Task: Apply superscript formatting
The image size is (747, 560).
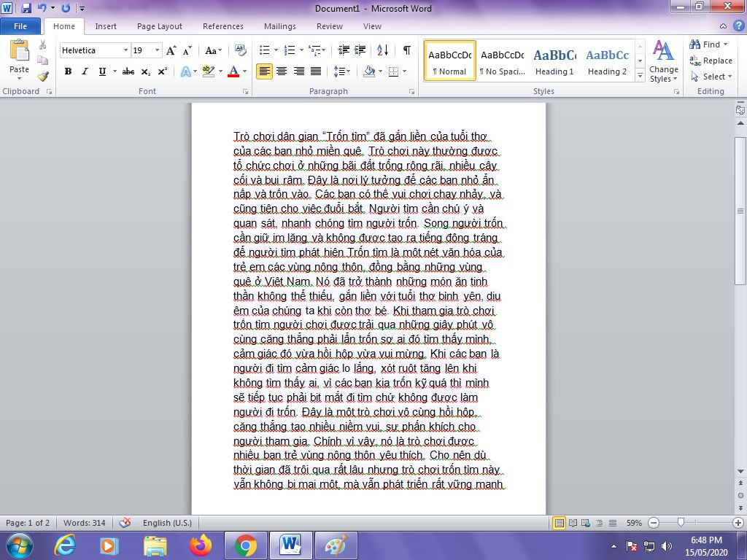Action: coord(163,71)
